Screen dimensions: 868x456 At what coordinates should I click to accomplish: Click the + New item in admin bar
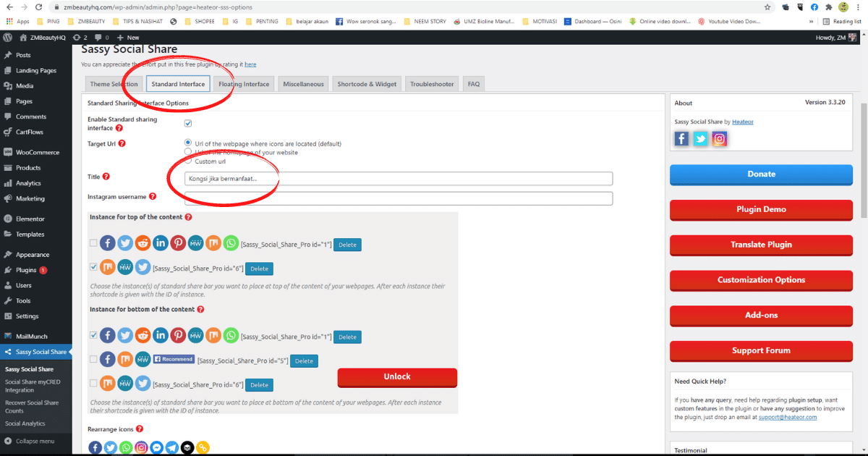tap(128, 37)
